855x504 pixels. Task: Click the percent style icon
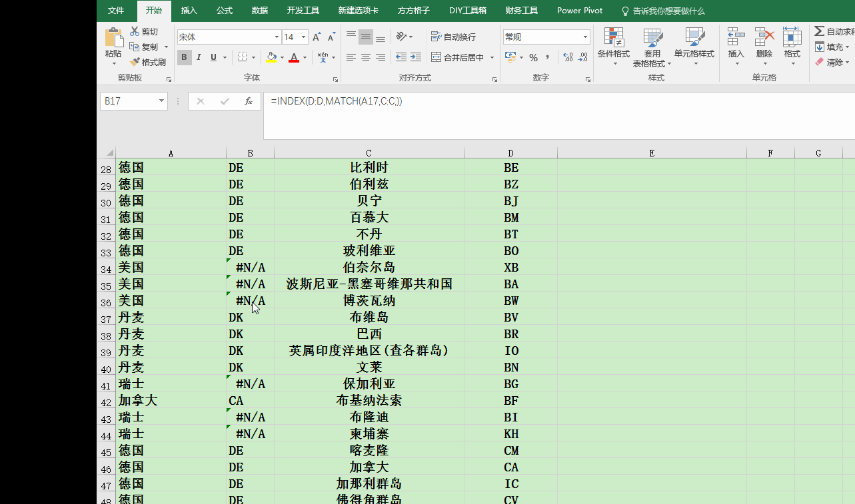click(x=533, y=58)
